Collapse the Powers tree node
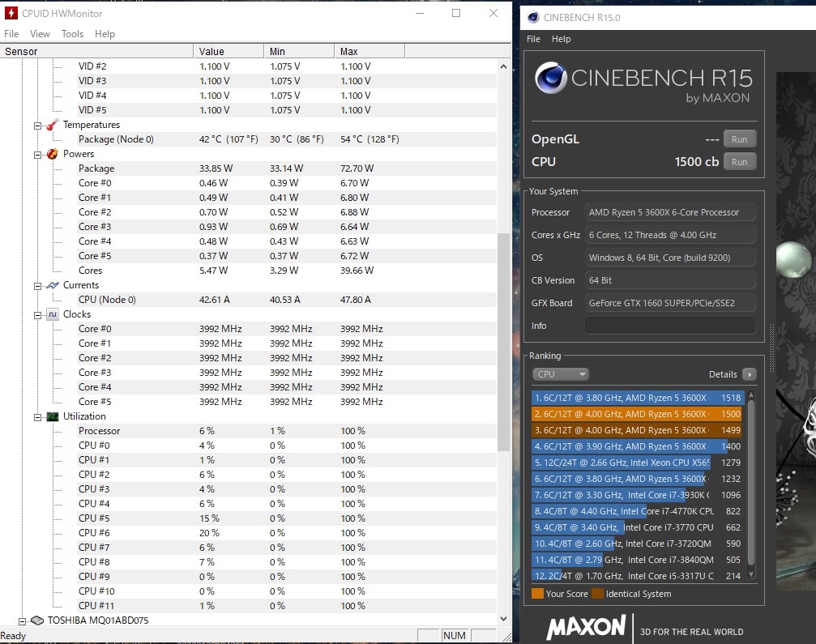 click(37, 155)
